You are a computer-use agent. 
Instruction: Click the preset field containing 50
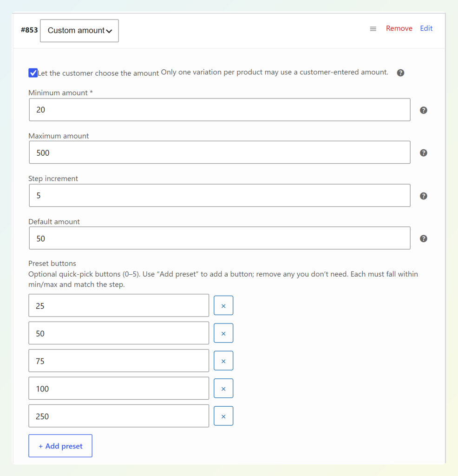tap(118, 333)
